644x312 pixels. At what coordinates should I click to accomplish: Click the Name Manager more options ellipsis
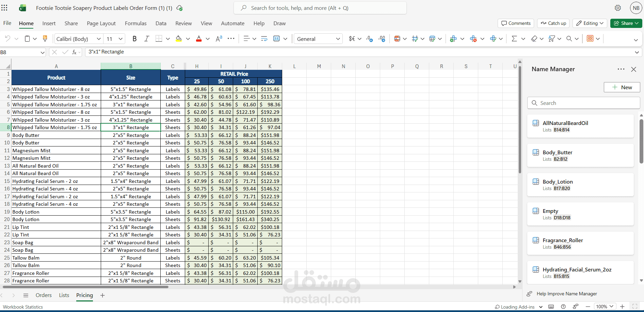[621, 69]
